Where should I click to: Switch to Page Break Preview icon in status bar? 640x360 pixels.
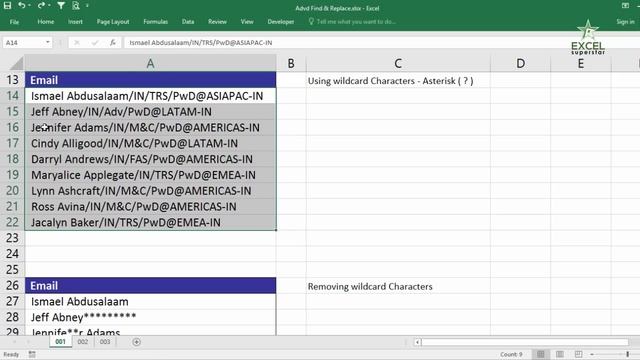[x=578, y=354]
